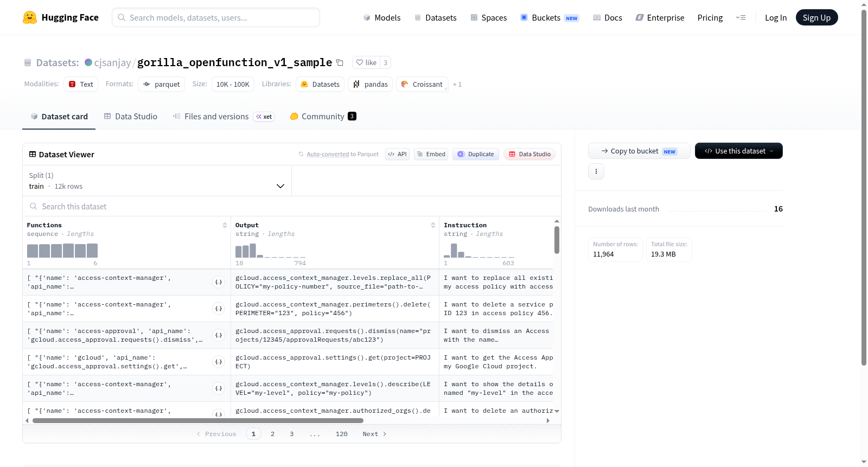Open Use this dataset dropdown
The height and width of the screenshot is (467, 868).
[739, 151]
